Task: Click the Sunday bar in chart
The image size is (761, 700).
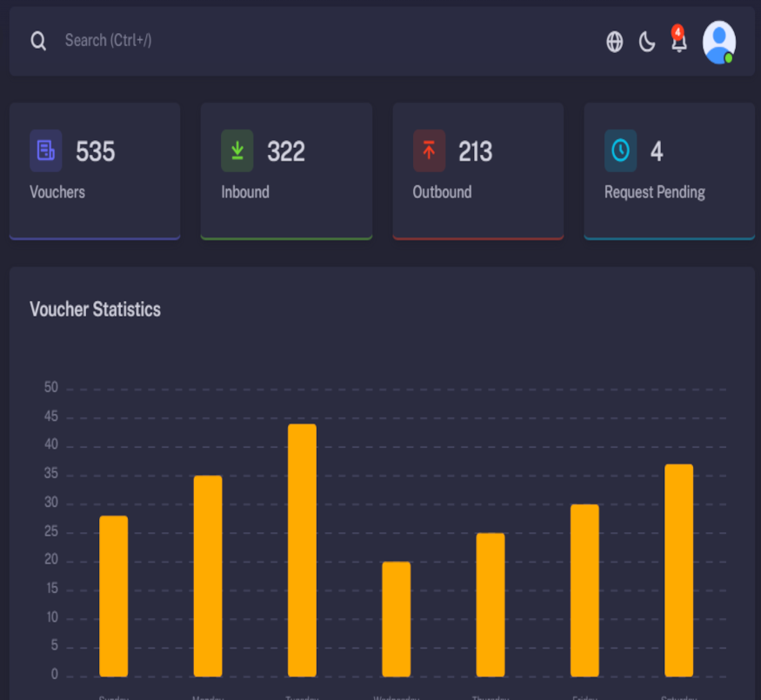Action: click(x=114, y=597)
